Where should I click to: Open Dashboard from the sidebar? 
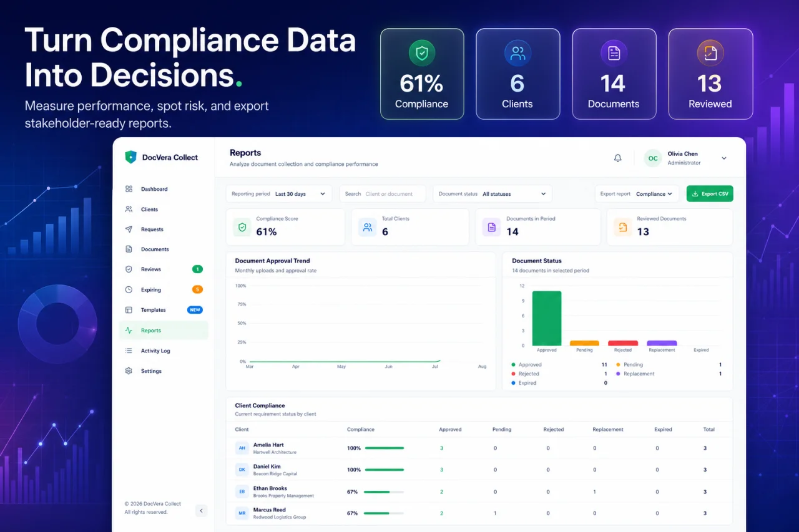[x=164, y=189]
